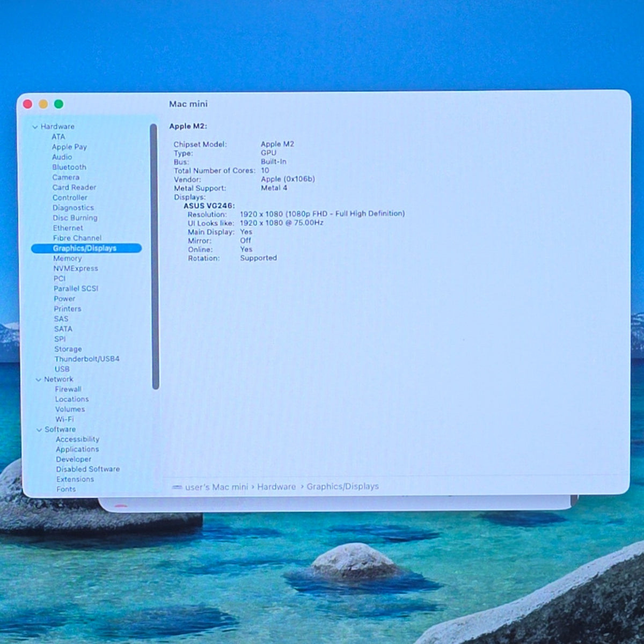The width and height of the screenshot is (644, 644).
Task: Click the Mac mini window title
Action: click(188, 104)
